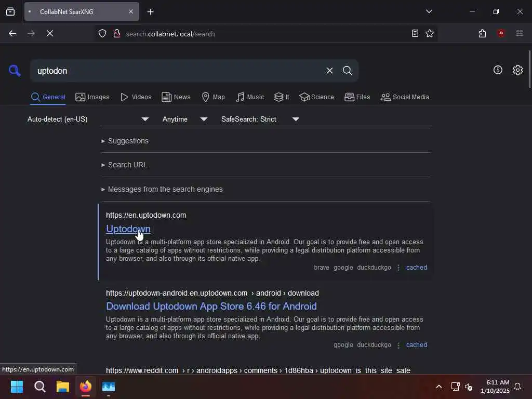Expand the Search URL section
The height and width of the screenshot is (399, 532).
(x=124, y=165)
